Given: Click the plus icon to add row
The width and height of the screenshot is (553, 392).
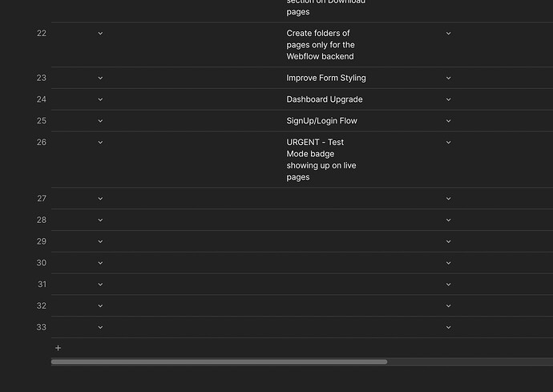Looking at the screenshot, I should (58, 348).
